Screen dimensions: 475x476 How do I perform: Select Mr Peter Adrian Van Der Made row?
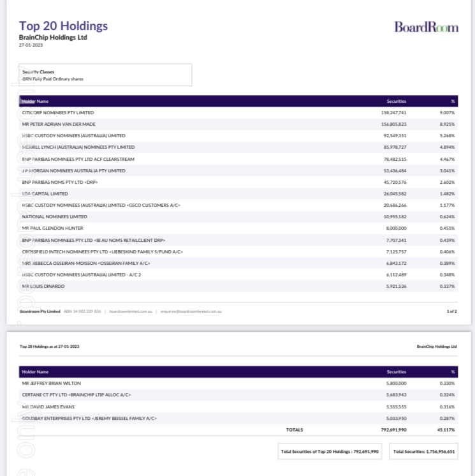click(59, 124)
